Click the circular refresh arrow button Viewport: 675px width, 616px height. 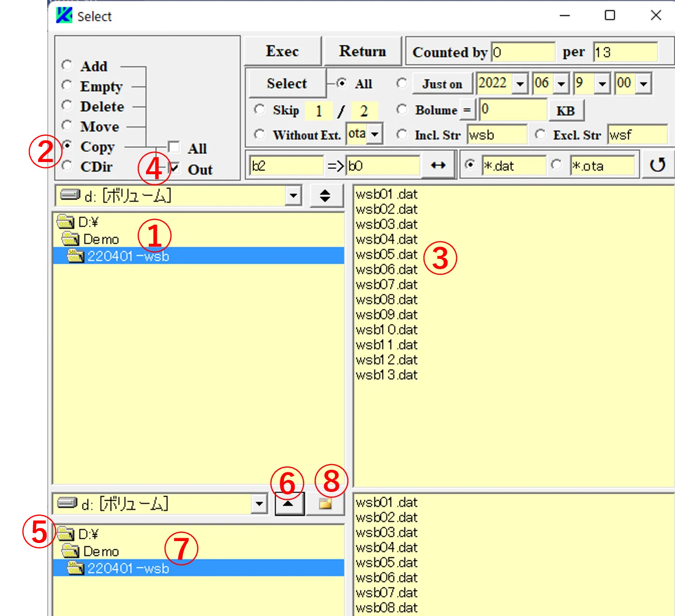pyautogui.click(x=657, y=165)
